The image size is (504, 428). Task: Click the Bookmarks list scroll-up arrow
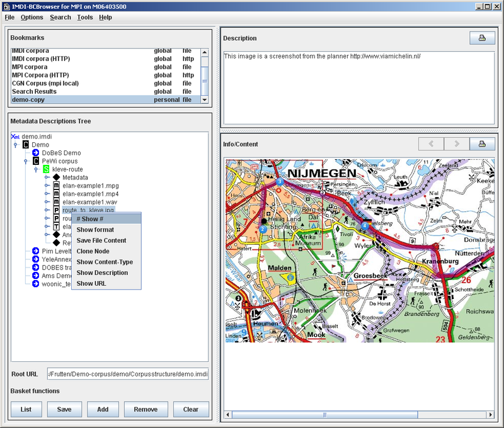[205, 52]
